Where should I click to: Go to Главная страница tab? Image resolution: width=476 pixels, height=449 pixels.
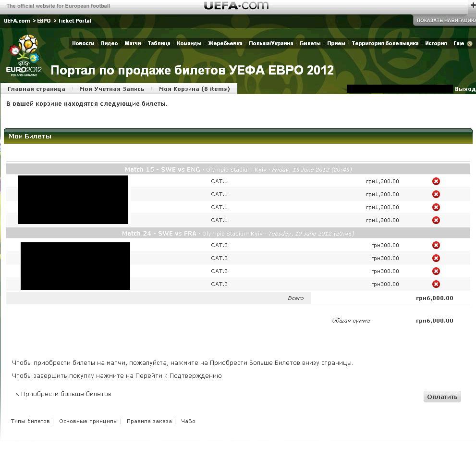tap(37, 89)
